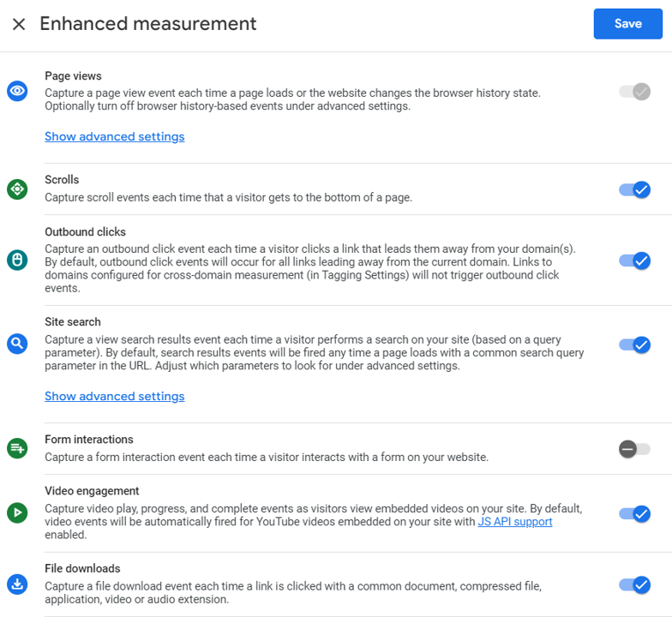Click the Page views eye icon
The height and width of the screenshot is (617, 672).
pos(17,91)
